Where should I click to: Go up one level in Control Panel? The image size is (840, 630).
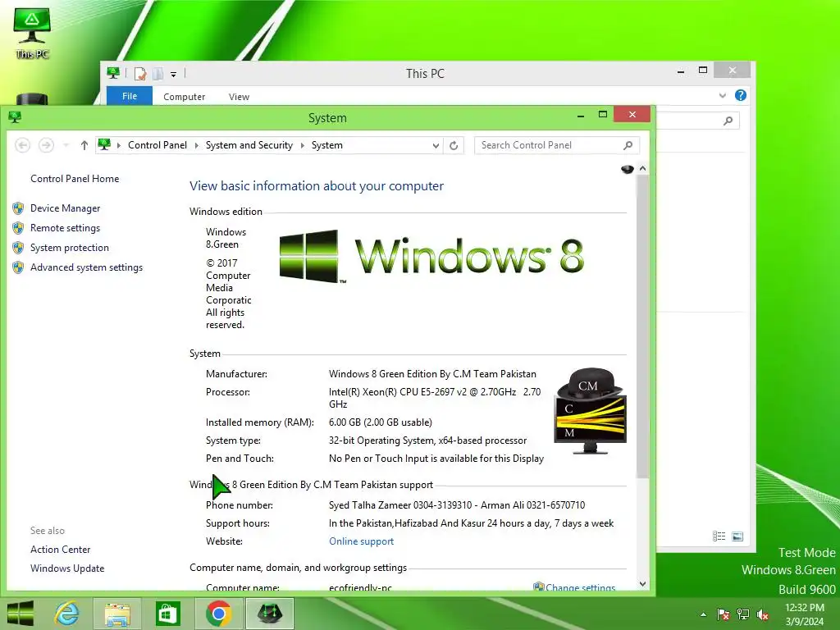tap(84, 145)
